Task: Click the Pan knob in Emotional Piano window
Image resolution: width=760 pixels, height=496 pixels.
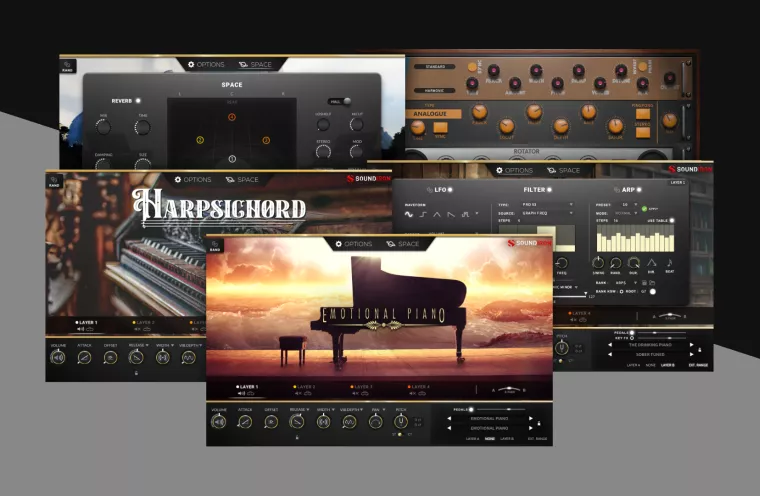Action: click(x=375, y=422)
